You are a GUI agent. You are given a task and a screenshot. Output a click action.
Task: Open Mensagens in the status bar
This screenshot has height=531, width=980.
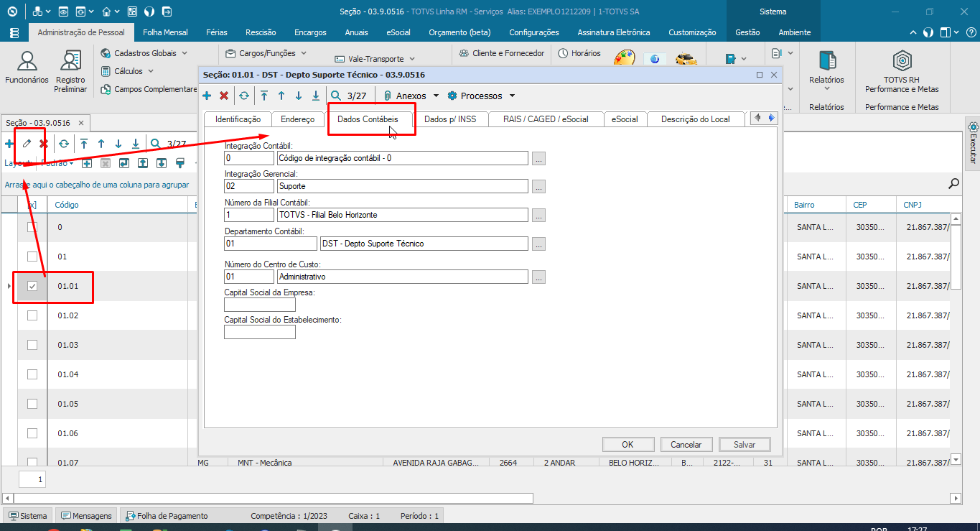coord(87,516)
